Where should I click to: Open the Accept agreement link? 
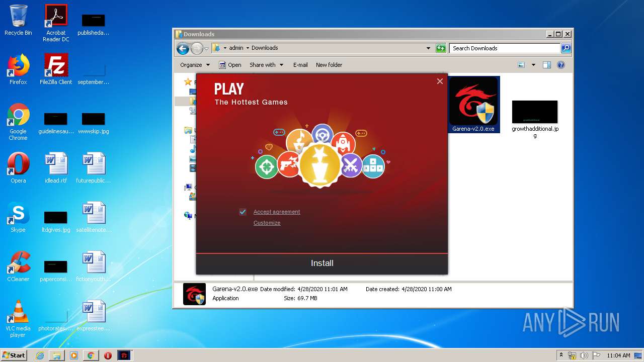coord(277,212)
